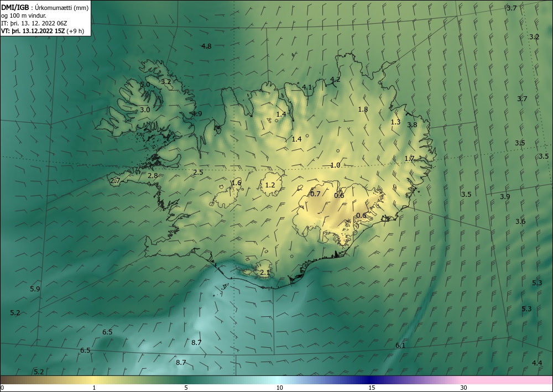Click the 3.9 value east of Iceland
The height and width of the screenshot is (392, 553).
click(x=505, y=197)
